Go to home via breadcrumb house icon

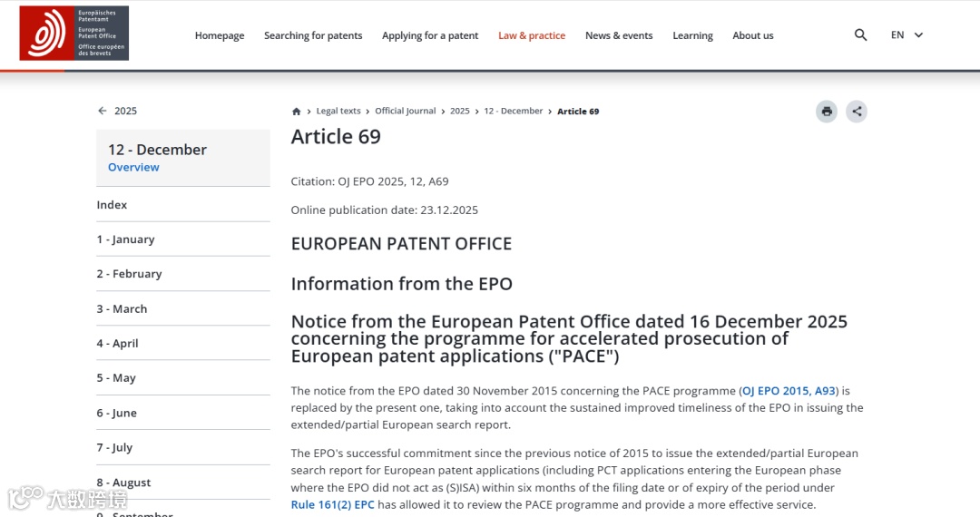coord(296,112)
